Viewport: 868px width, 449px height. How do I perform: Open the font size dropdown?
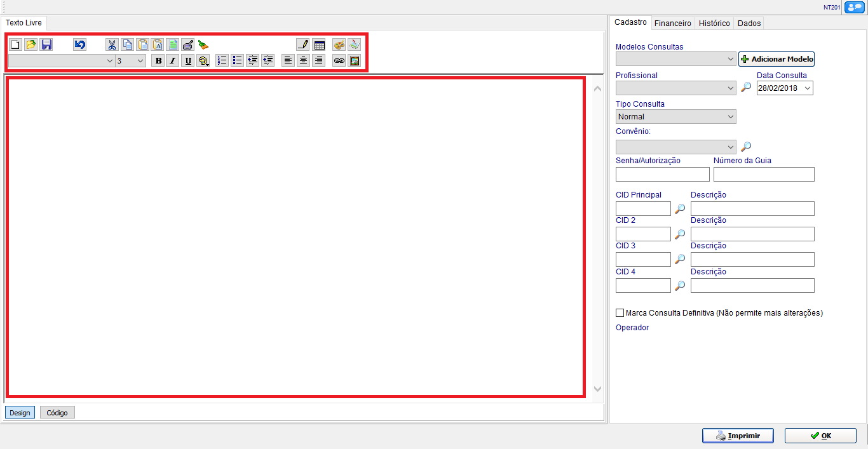pos(131,61)
